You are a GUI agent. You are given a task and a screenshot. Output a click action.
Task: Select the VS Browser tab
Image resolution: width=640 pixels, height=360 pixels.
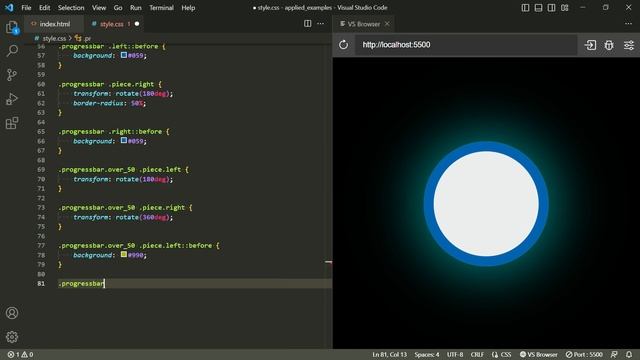(x=363, y=24)
